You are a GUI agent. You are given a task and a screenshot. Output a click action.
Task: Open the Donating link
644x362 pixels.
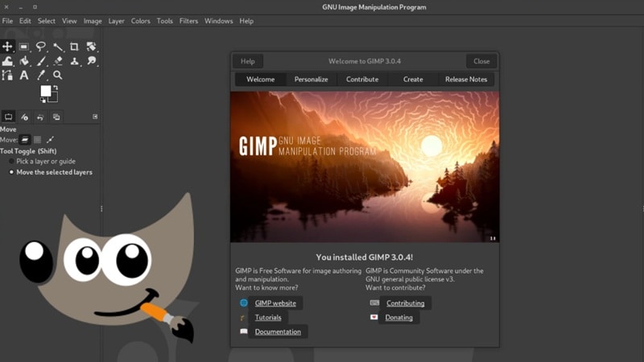point(398,317)
